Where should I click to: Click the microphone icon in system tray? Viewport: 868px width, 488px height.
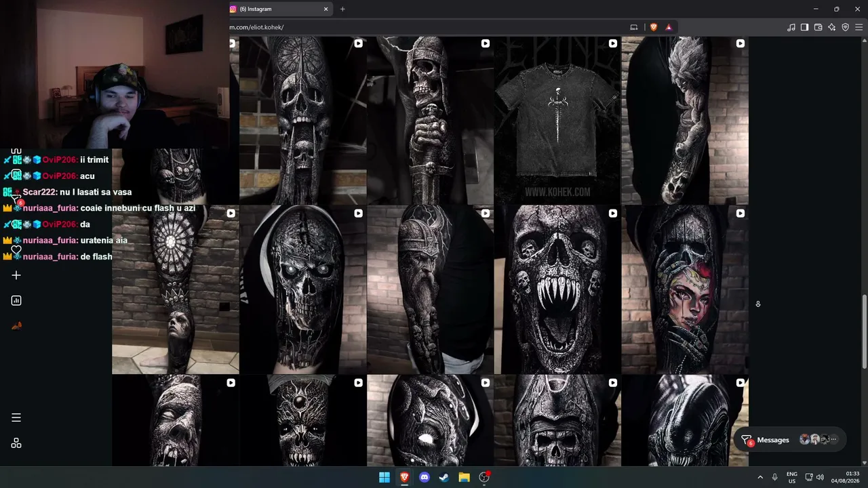pos(774,477)
